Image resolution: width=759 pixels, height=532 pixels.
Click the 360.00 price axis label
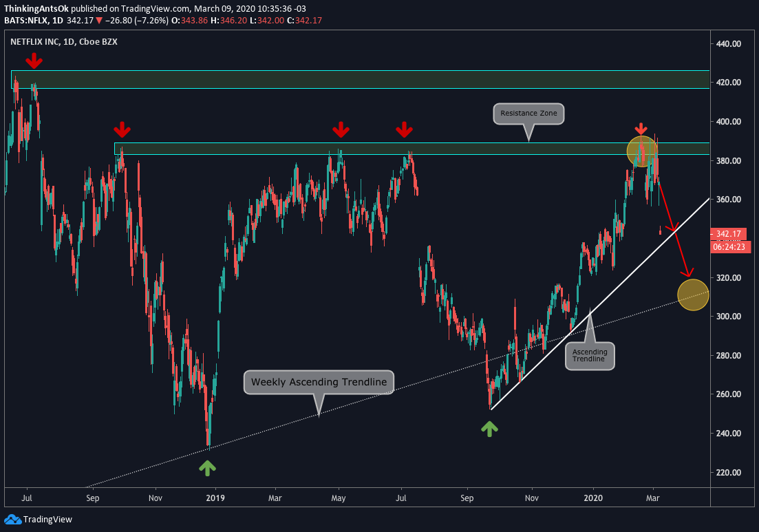729,200
